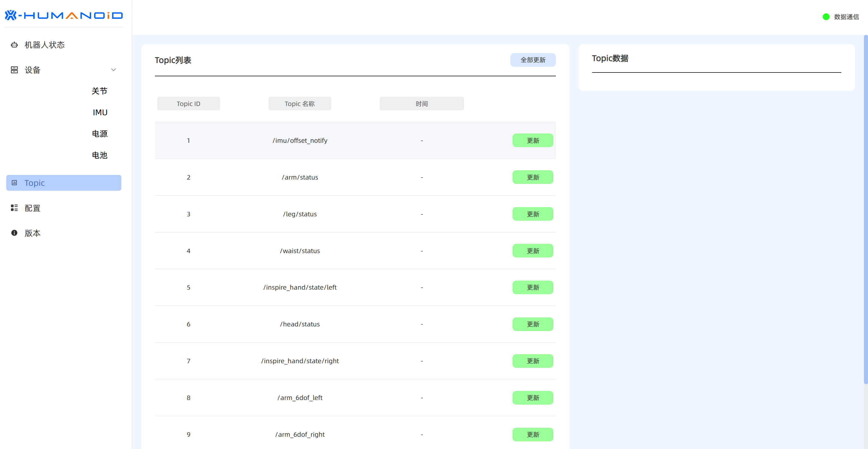Viewport: 868px width, 449px height.
Task: Open the IMU submenu item
Action: pos(100,113)
